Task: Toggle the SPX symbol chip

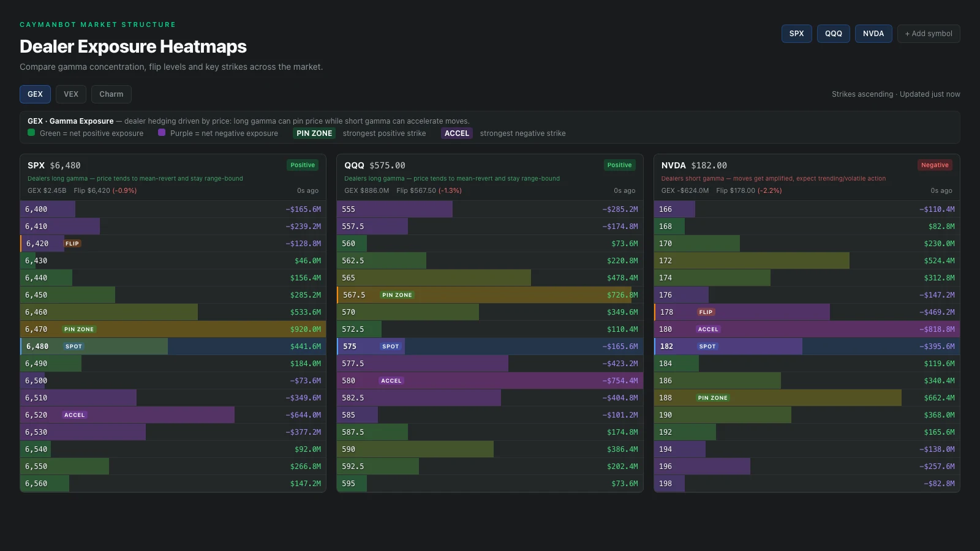Action: coord(796,34)
